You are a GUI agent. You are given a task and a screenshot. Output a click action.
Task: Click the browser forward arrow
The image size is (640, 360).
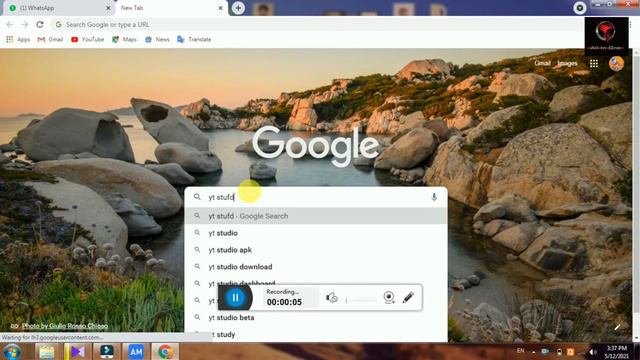tap(24, 24)
